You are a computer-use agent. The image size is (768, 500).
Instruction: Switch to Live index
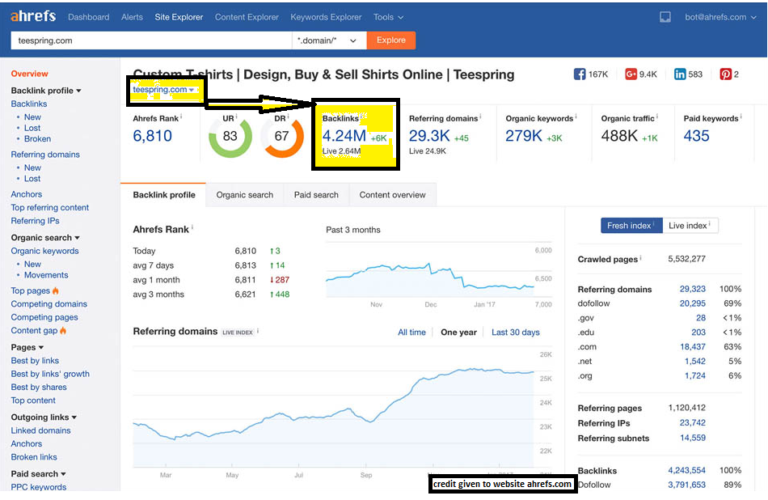[x=690, y=225]
